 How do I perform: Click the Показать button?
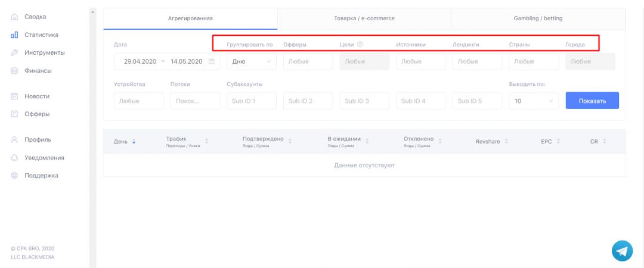[592, 101]
